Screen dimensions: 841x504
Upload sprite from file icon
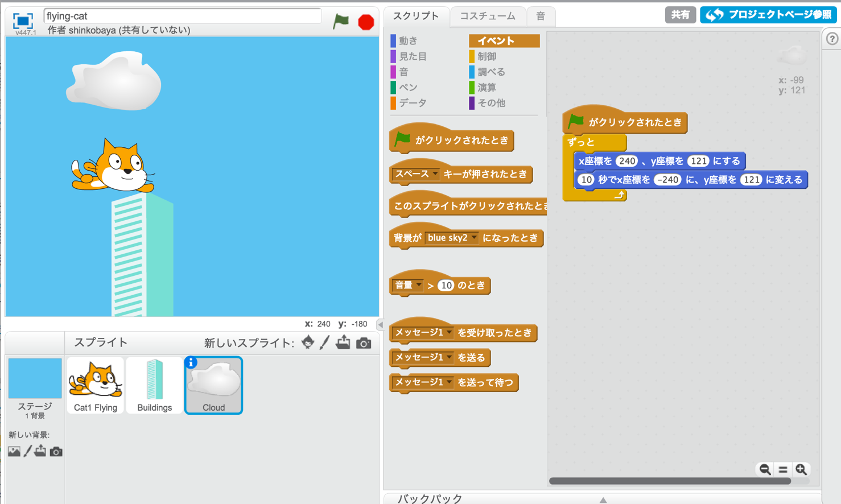(343, 342)
